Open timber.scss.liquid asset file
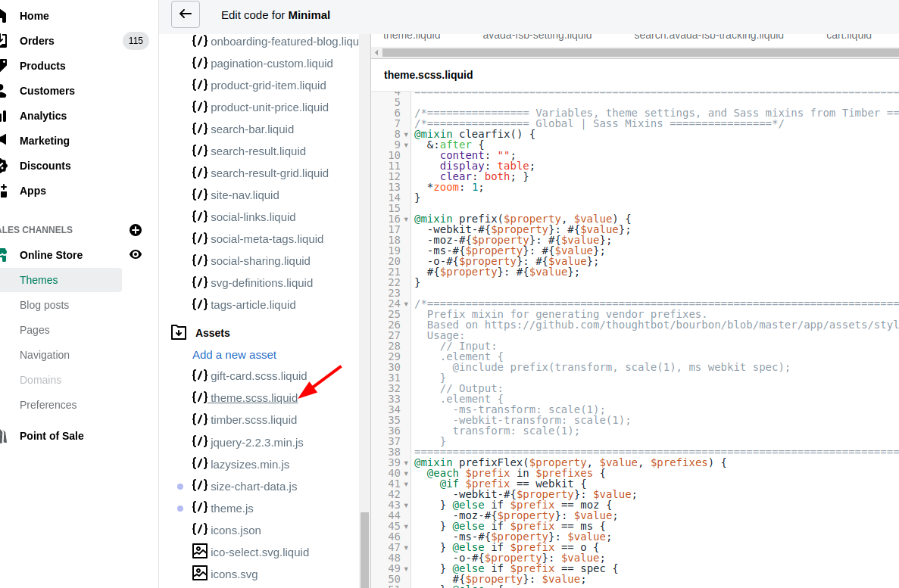The height and width of the screenshot is (588, 899). (254, 420)
